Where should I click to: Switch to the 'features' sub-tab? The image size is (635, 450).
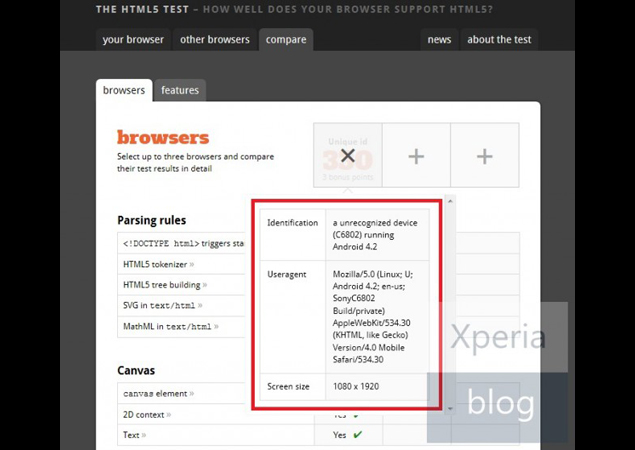click(x=180, y=90)
